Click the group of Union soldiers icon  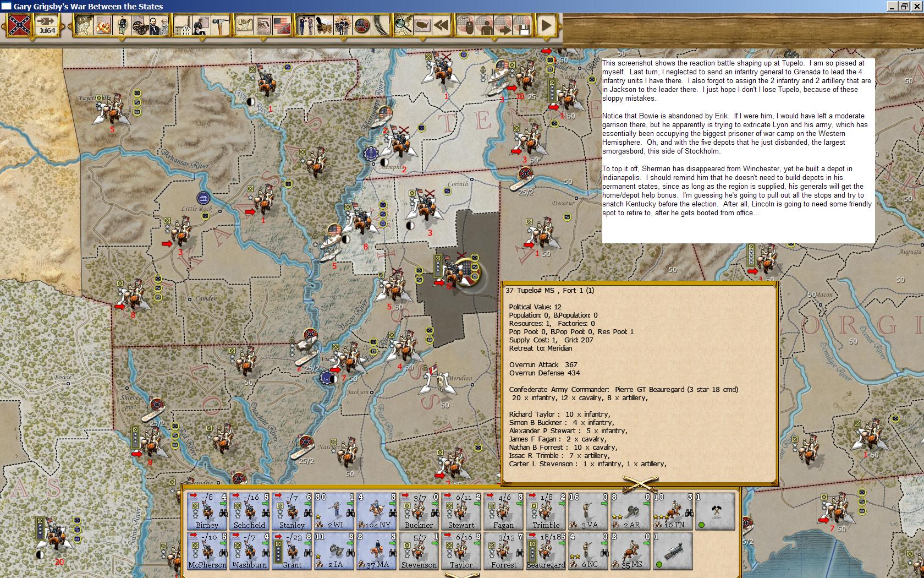343,25
